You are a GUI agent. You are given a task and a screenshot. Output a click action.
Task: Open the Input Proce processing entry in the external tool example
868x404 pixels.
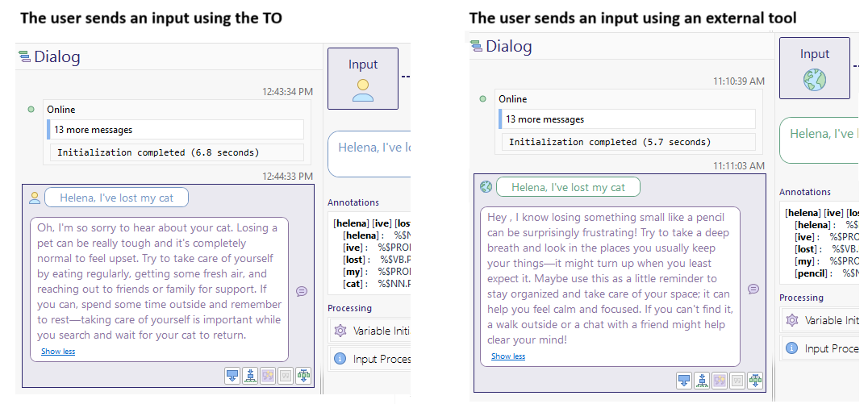tap(821, 348)
